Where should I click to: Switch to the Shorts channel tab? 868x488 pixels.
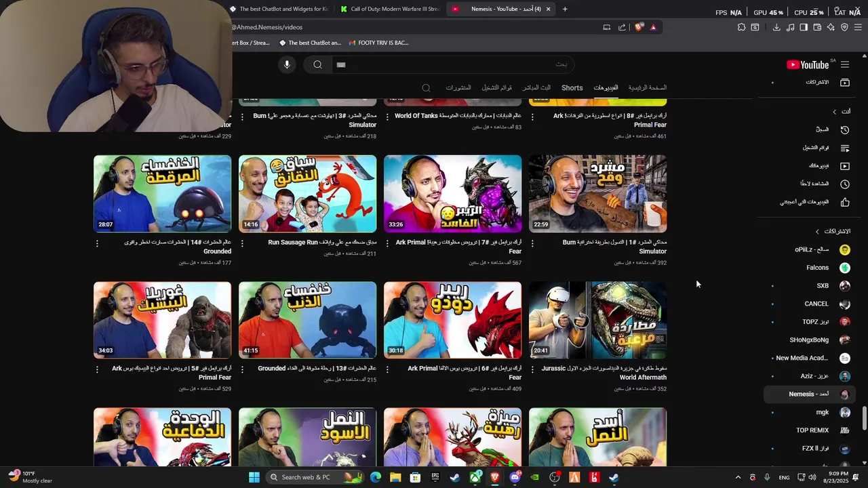(x=572, y=88)
